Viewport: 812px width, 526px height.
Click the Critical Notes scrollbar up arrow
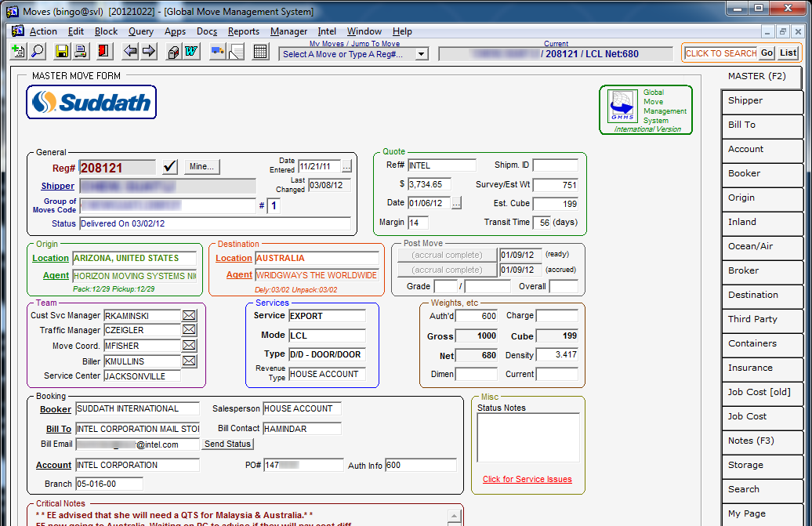coord(454,516)
